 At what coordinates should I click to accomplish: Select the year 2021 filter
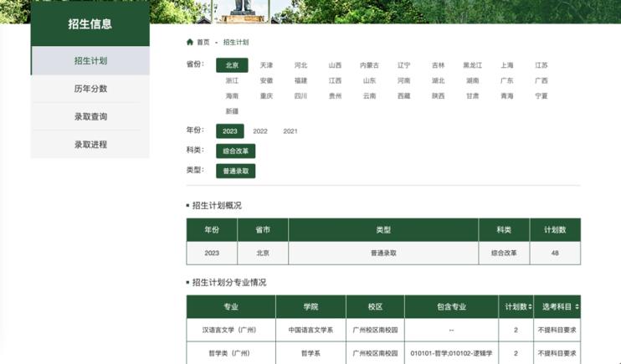(x=290, y=131)
